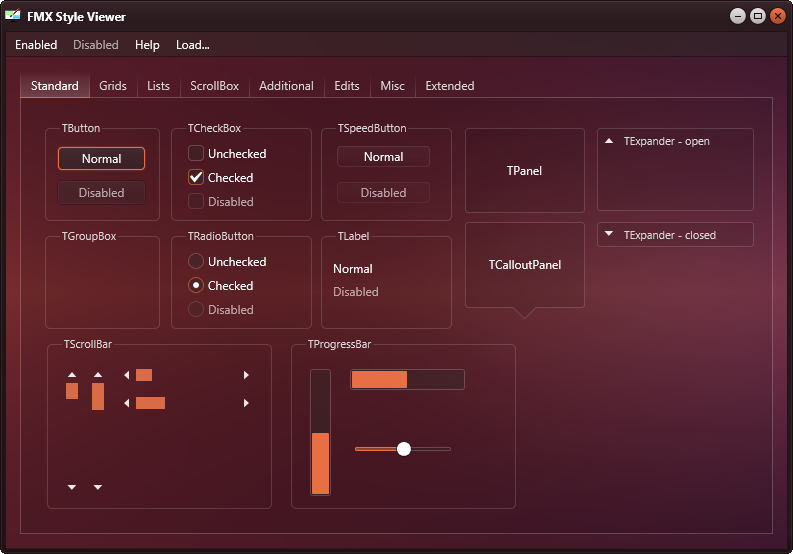This screenshot has width=793, height=554.
Task: Switch to the Additional tab
Action: pos(286,86)
